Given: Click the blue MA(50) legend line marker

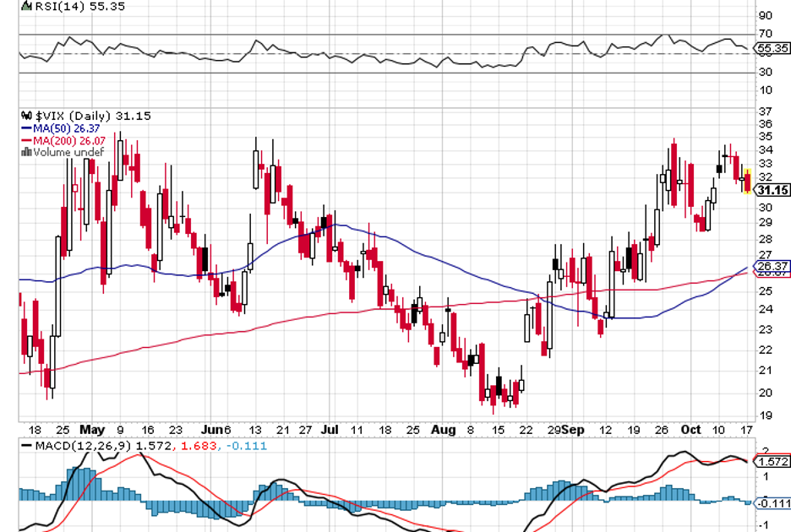Looking at the screenshot, I should (24, 128).
